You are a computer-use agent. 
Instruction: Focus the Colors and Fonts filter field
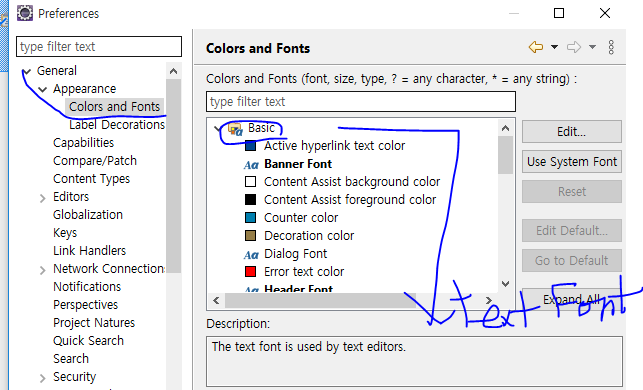pyautogui.click(x=361, y=101)
